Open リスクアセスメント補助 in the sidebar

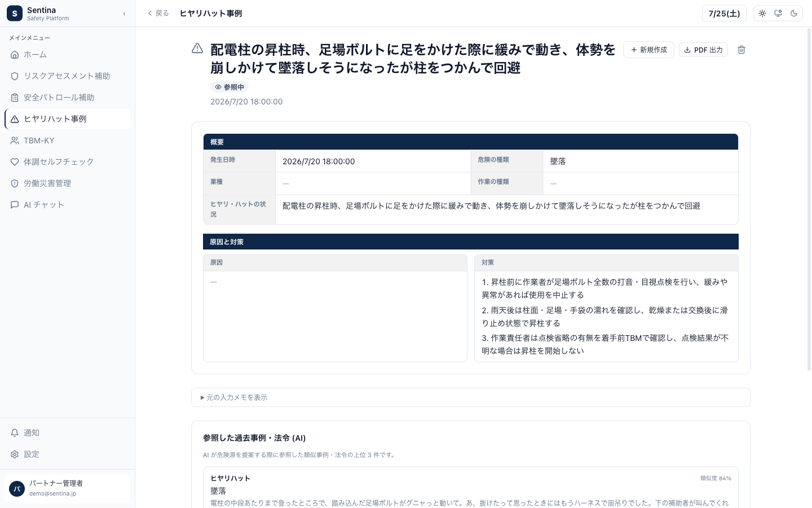[67, 76]
